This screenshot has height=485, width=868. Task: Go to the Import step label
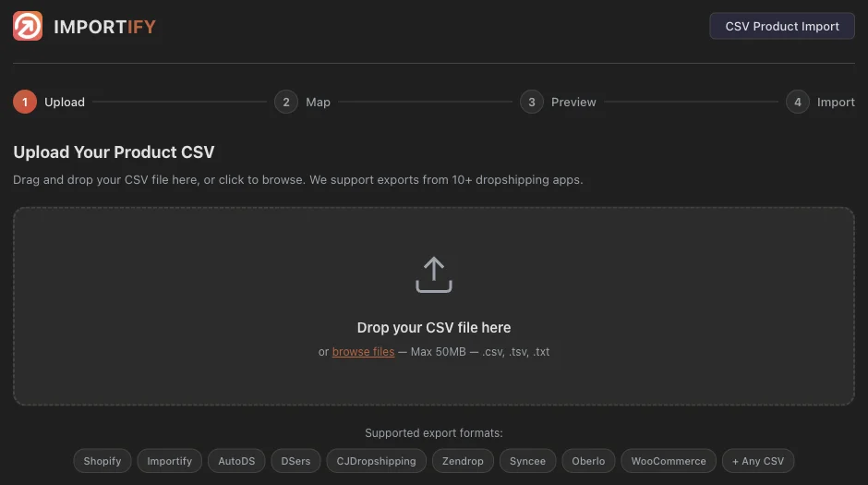coord(836,102)
